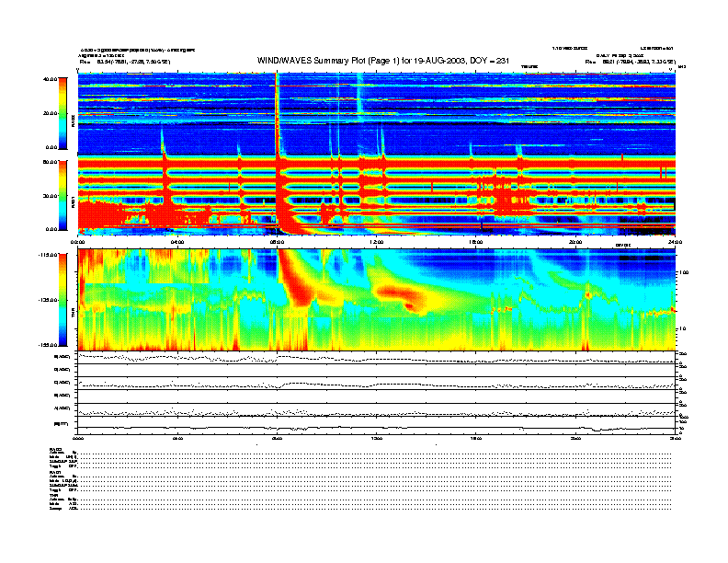Image resolution: width=728 pixels, height=563 pixels.
Task: Click the red emission blob after 12:00 in TNR
Action: click(399, 296)
